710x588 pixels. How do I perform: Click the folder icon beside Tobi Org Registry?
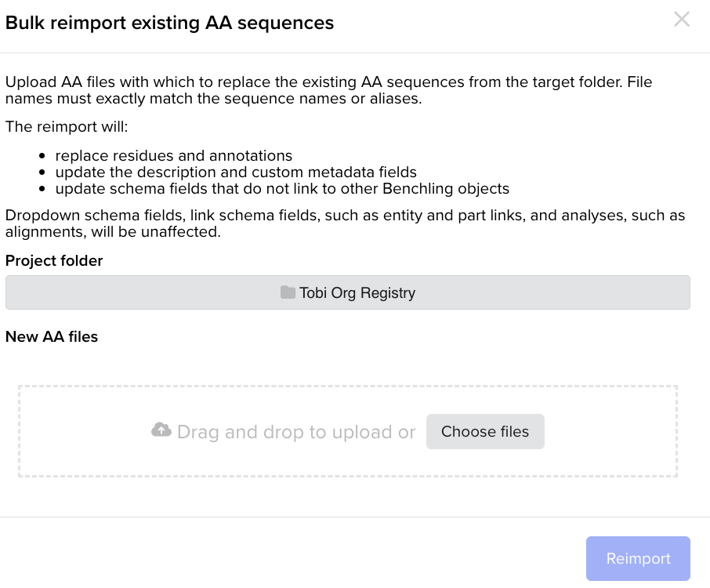288,292
